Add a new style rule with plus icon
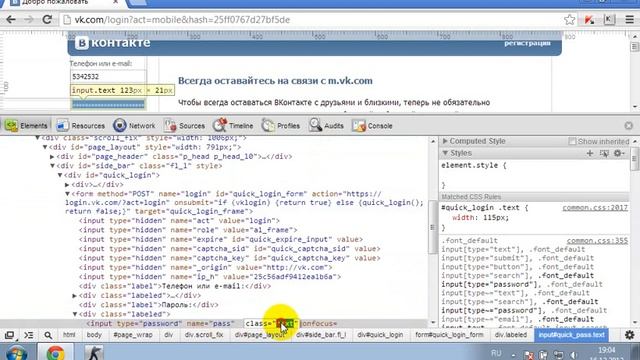Screen dimensions: 640x360 coord(590,153)
